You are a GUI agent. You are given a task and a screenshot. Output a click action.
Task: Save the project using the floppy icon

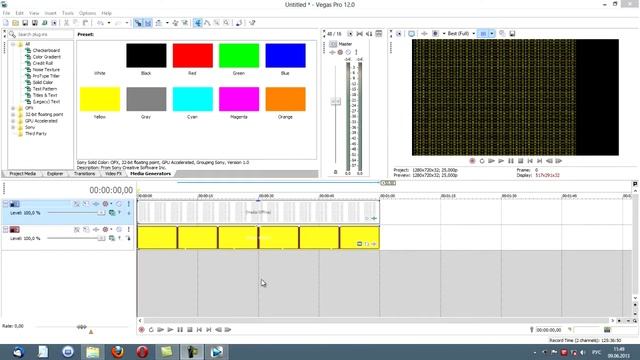(x=25, y=23)
